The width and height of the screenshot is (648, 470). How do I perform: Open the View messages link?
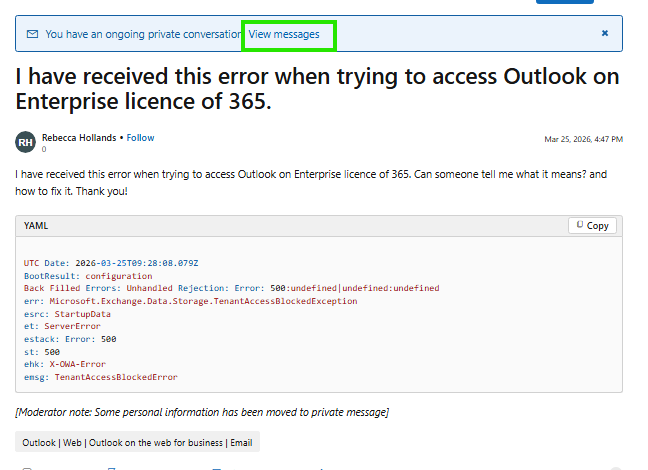click(284, 34)
